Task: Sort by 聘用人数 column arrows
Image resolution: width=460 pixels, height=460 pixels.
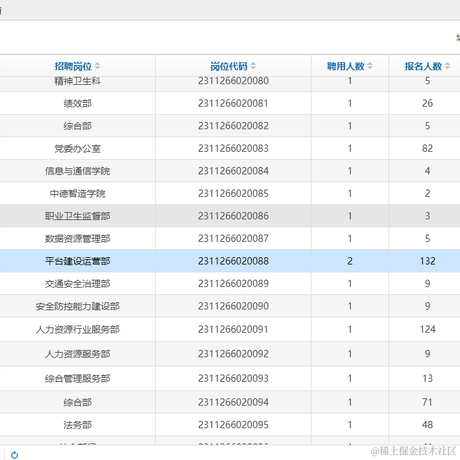Action: (370, 66)
